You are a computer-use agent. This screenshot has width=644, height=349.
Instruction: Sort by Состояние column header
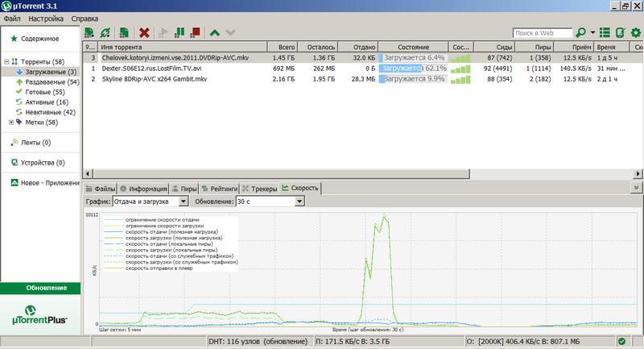tap(413, 47)
